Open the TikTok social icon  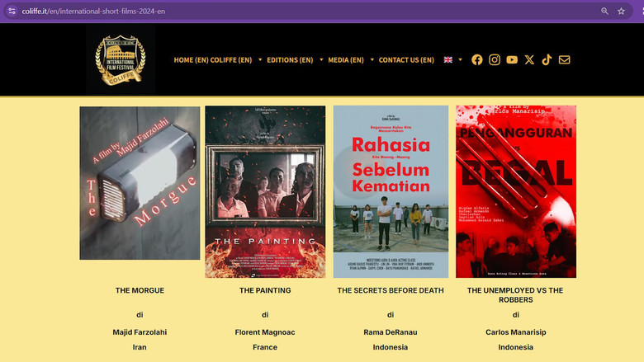[547, 59]
